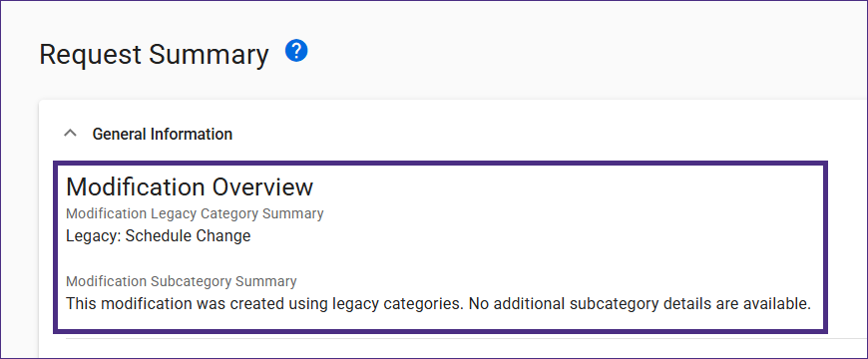Collapse the General Information section chevron
Viewport: 868px width, 359px height.
click(70, 134)
